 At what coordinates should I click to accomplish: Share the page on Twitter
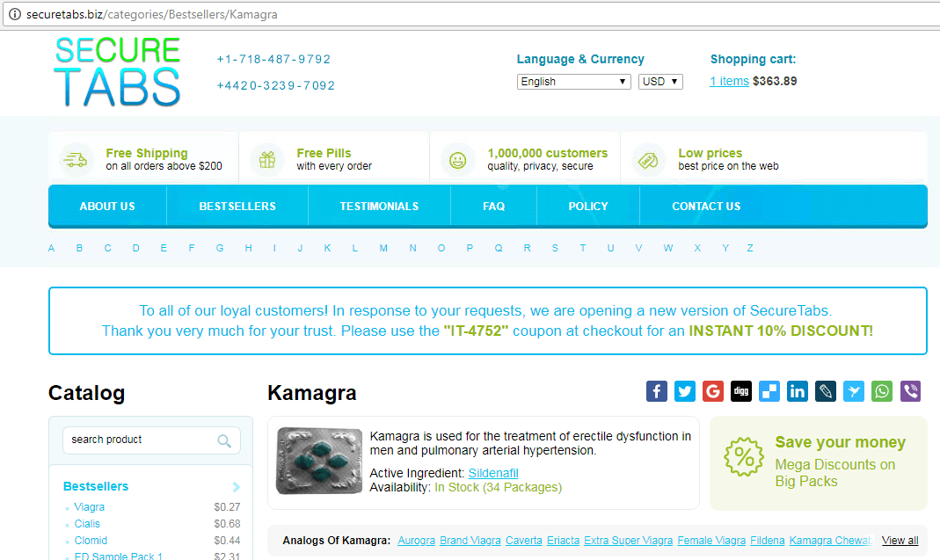coord(685,391)
